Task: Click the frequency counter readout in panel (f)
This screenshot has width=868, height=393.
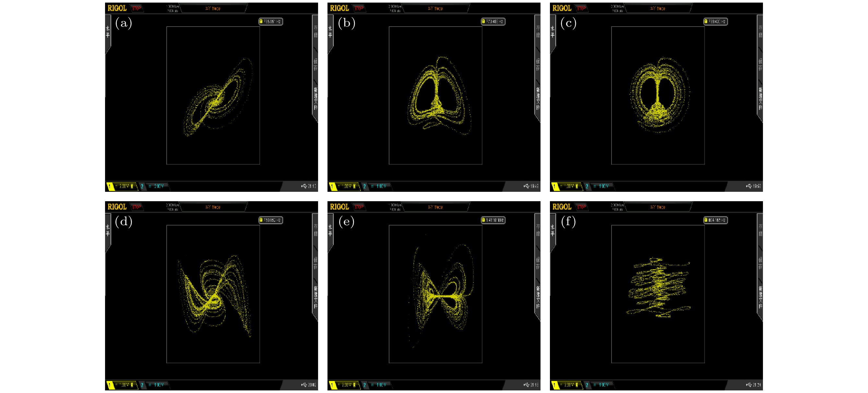Action: (x=717, y=220)
